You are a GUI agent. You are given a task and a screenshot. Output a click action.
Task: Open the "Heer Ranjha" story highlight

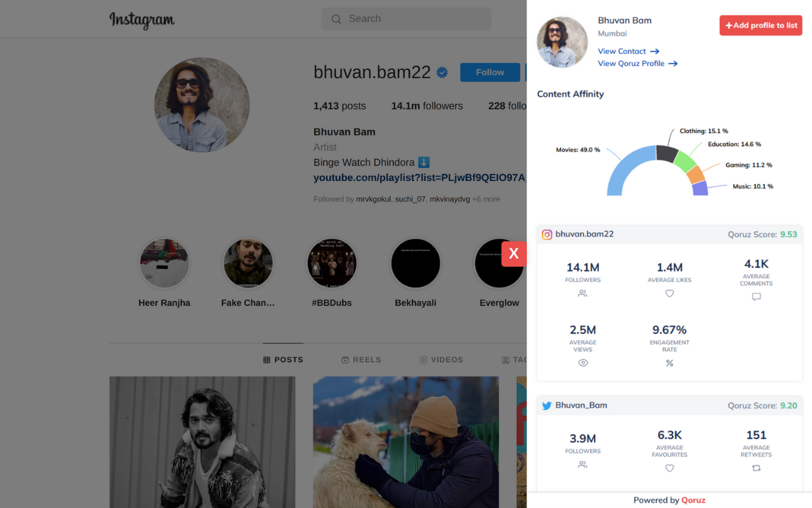[x=164, y=263]
